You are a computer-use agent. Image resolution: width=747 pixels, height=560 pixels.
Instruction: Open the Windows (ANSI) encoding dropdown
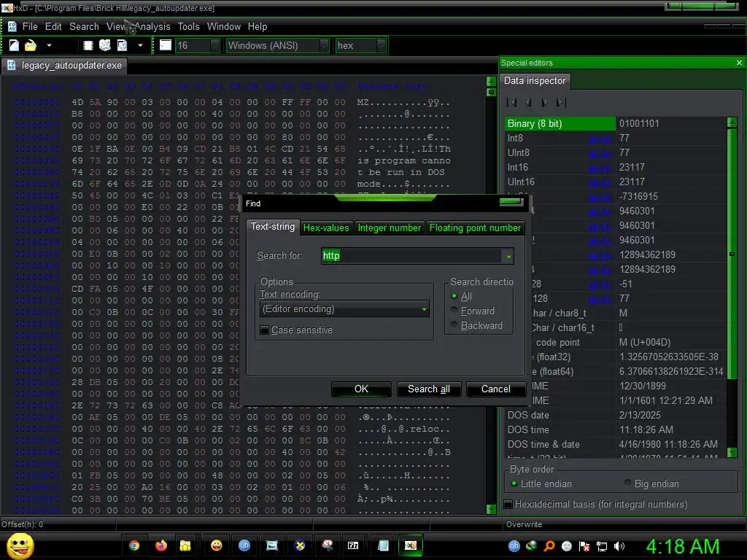coord(324,45)
